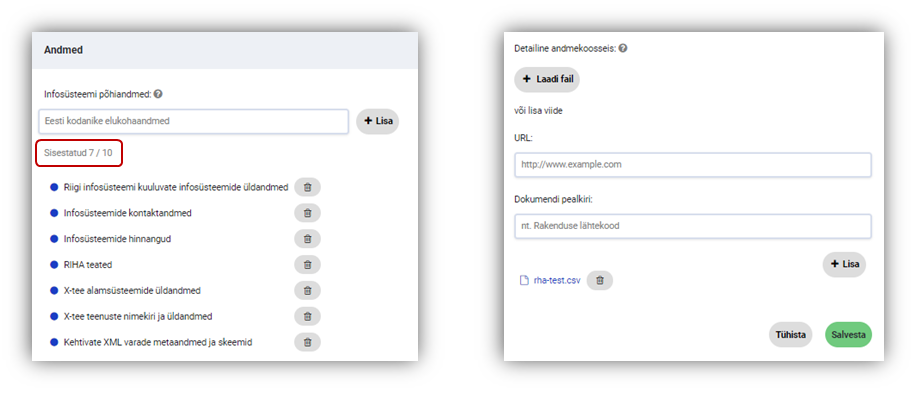Open help icon beside Detailine andmekoosseis
The width and height of the screenshot is (916, 393).
623,48
